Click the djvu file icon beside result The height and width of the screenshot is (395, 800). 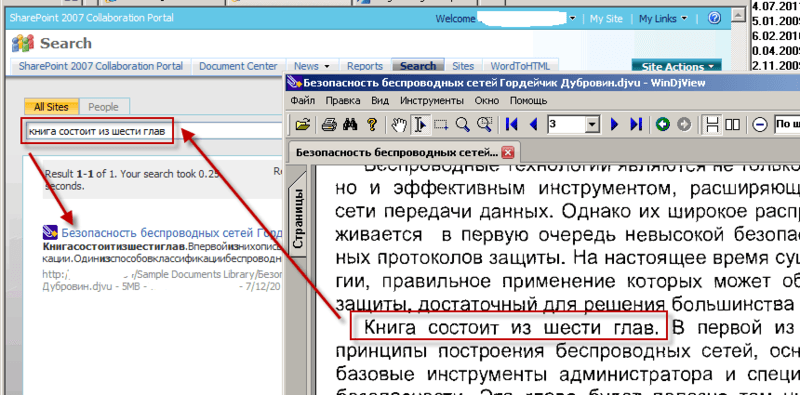pyautogui.click(x=51, y=233)
